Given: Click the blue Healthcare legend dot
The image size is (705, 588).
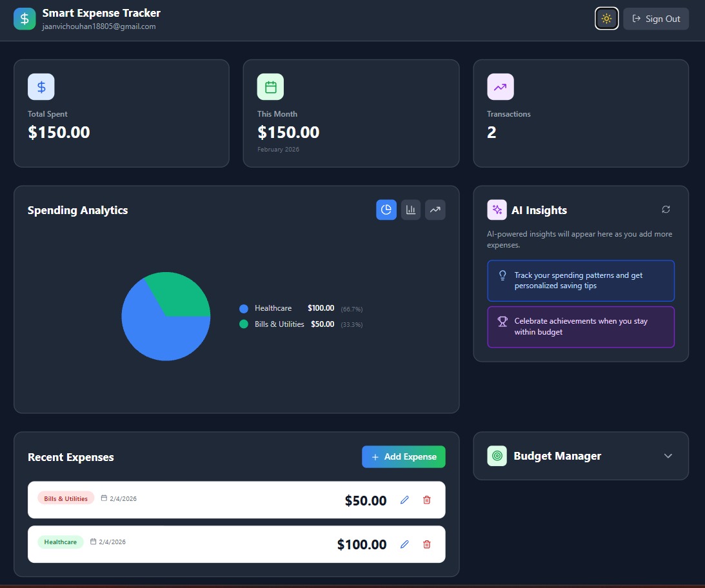Looking at the screenshot, I should point(243,308).
